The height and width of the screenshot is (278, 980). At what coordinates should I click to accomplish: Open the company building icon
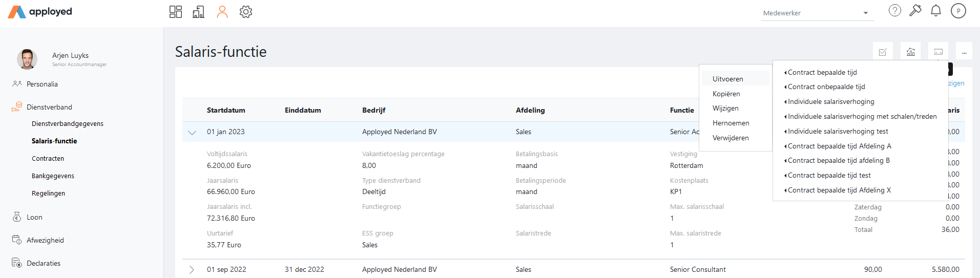pyautogui.click(x=198, y=12)
